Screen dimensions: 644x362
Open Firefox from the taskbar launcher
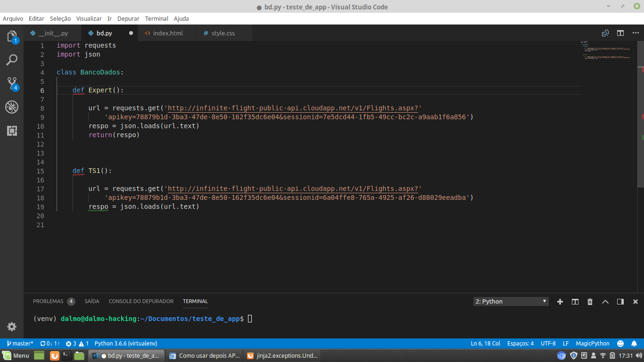click(55, 355)
